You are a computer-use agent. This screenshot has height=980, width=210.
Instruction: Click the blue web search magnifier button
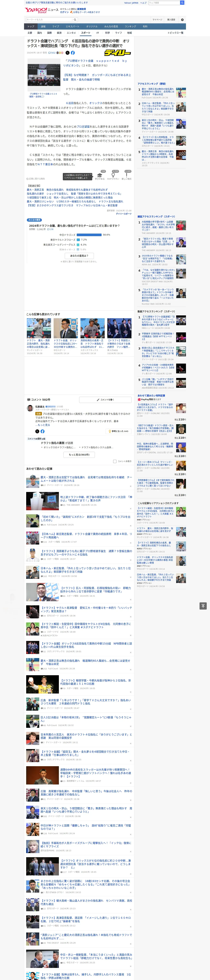click(x=182, y=3)
